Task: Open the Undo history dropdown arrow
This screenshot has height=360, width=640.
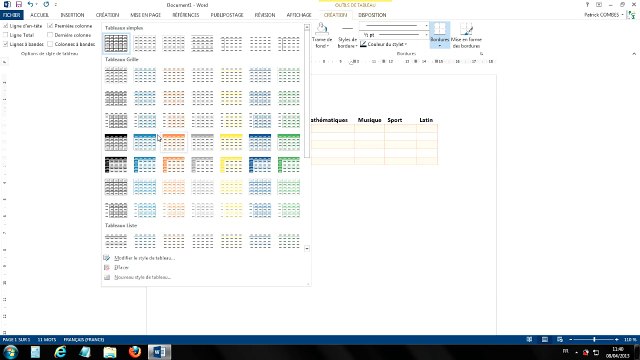Action: (36, 4)
